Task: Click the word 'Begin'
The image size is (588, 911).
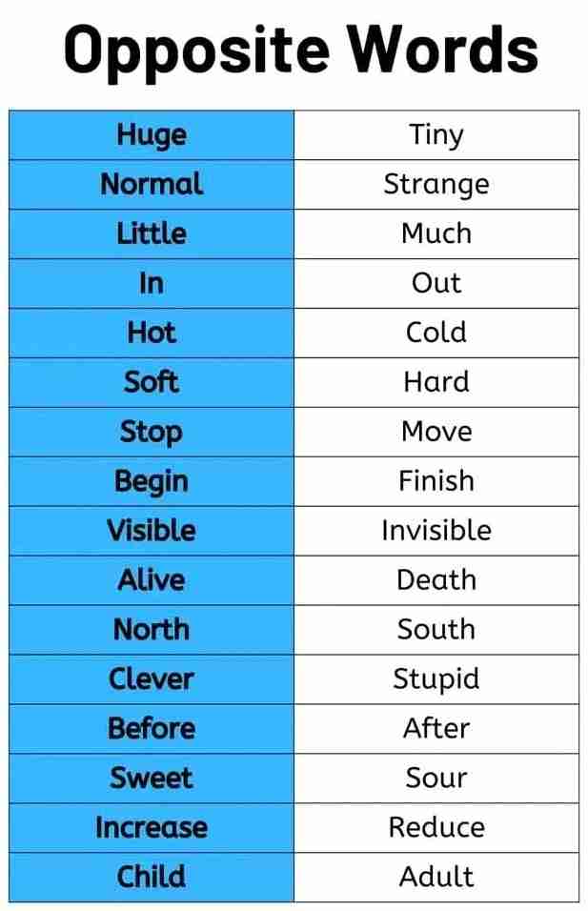Action: pyautogui.click(x=152, y=481)
